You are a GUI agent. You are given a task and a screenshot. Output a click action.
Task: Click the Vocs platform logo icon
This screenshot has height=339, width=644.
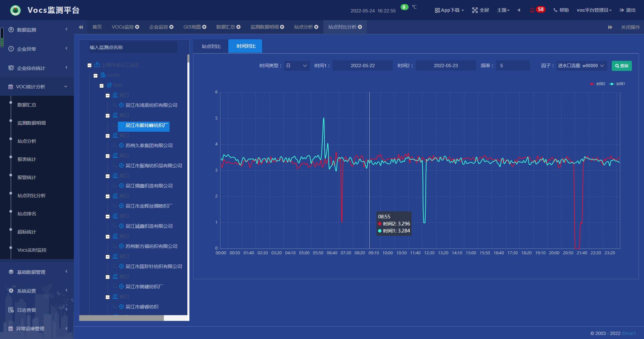pyautogui.click(x=15, y=10)
